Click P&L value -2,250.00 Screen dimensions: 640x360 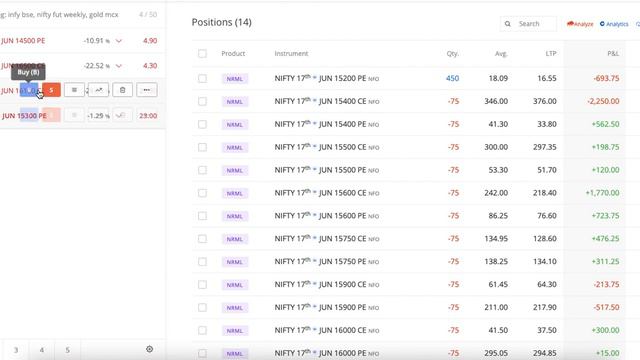point(603,101)
